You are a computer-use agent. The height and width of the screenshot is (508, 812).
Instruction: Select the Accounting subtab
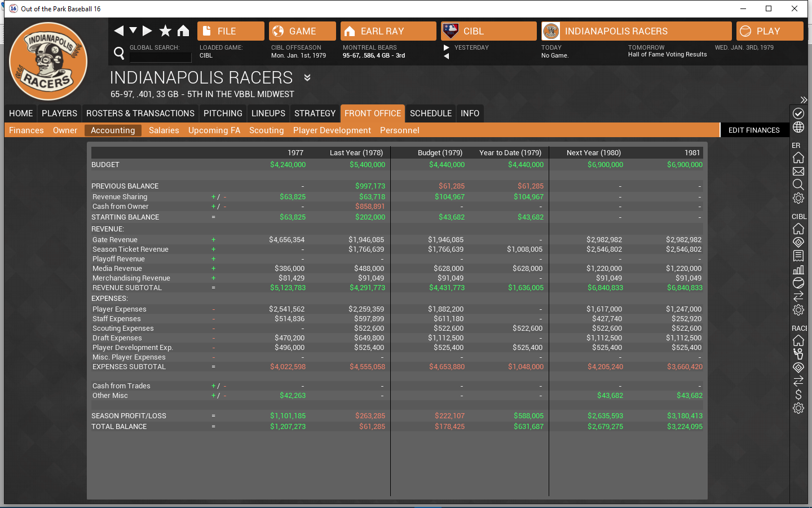[113, 130]
